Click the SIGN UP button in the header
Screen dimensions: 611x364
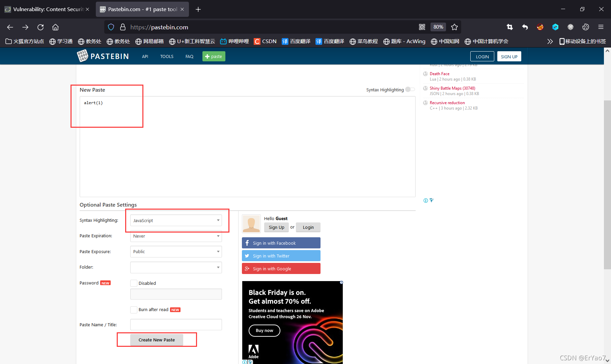point(509,56)
